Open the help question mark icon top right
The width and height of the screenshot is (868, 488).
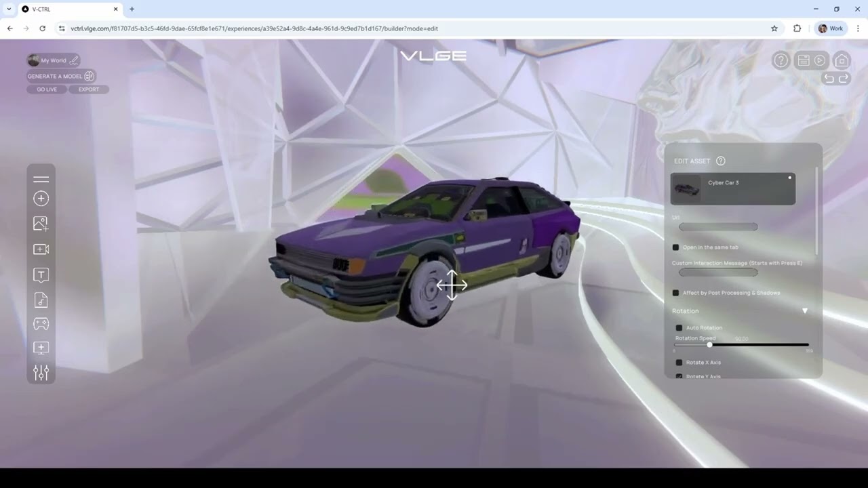pyautogui.click(x=781, y=60)
